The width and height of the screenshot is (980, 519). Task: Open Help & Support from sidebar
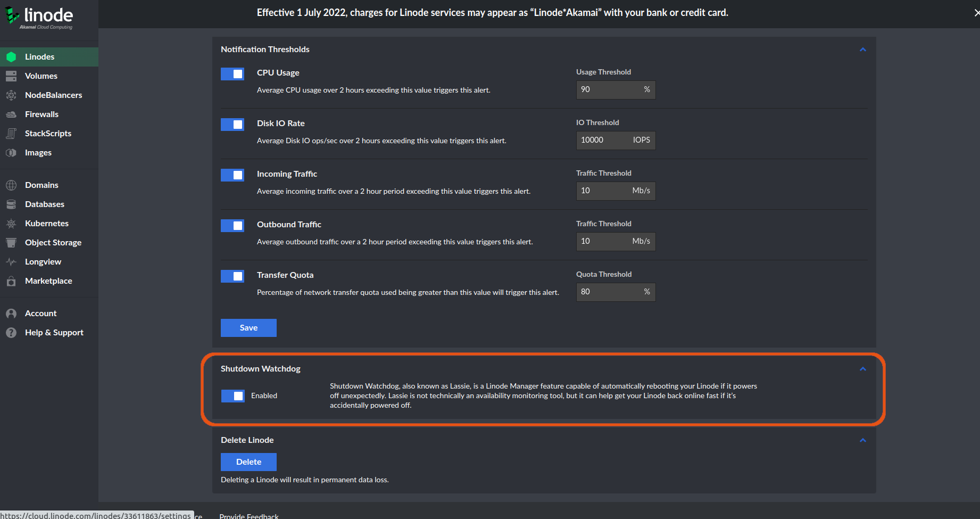[49, 333]
